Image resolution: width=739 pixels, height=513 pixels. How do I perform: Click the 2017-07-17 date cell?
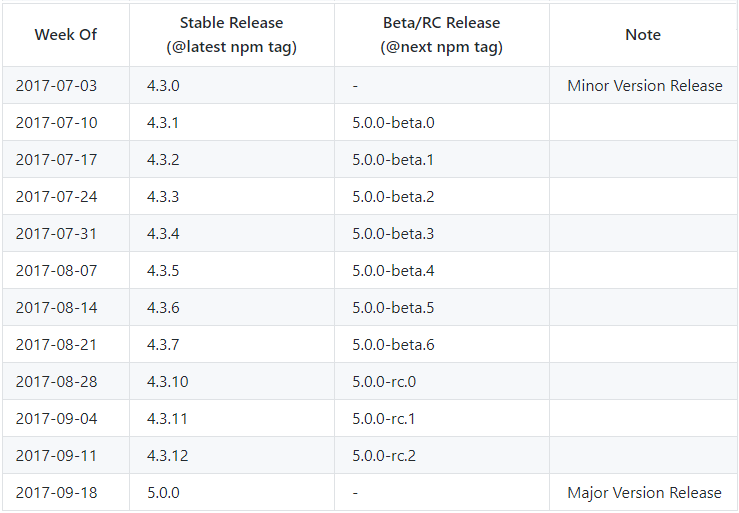click(x=57, y=160)
